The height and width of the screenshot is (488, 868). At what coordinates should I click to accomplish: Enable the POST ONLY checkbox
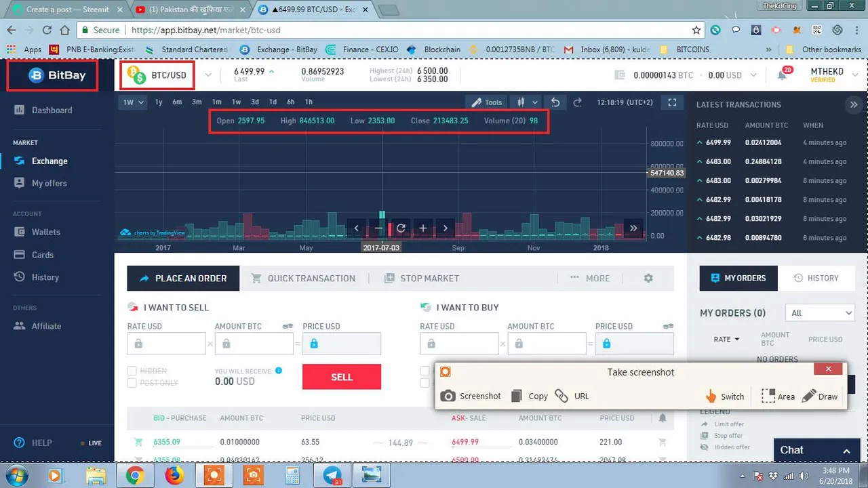(x=132, y=383)
